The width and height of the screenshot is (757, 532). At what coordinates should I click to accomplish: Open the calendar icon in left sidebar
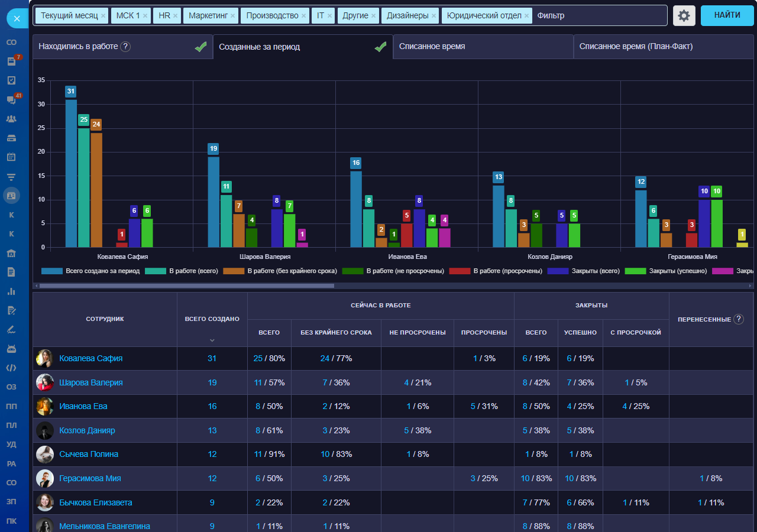coord(11,157)
